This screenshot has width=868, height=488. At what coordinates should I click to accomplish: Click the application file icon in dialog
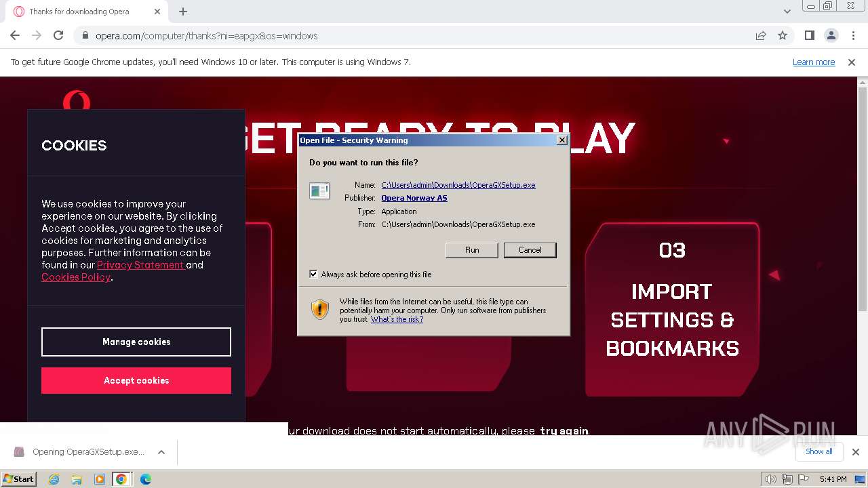pyautogui.click(x=319, y=191)
